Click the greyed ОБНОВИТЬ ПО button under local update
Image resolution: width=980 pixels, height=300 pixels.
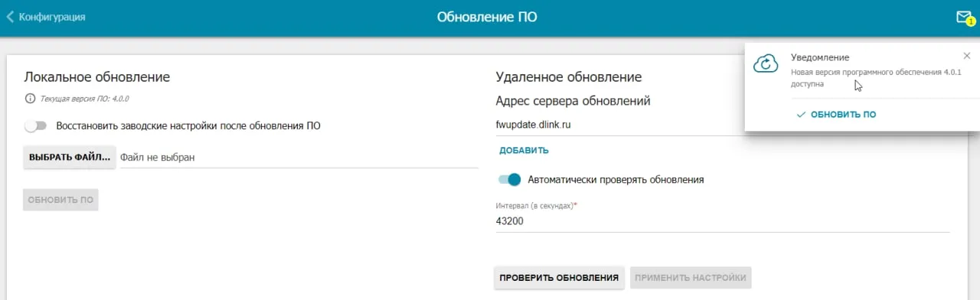[60, 200]
